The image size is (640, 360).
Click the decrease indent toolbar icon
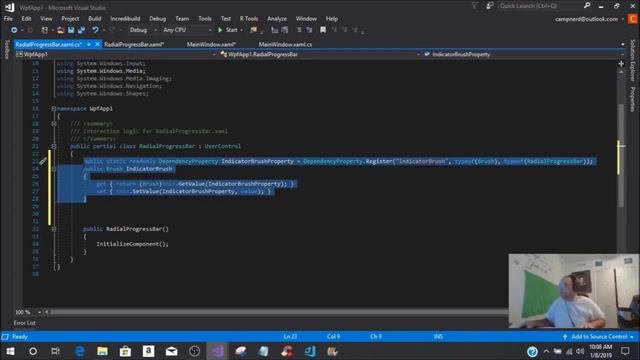pos(275,30)
